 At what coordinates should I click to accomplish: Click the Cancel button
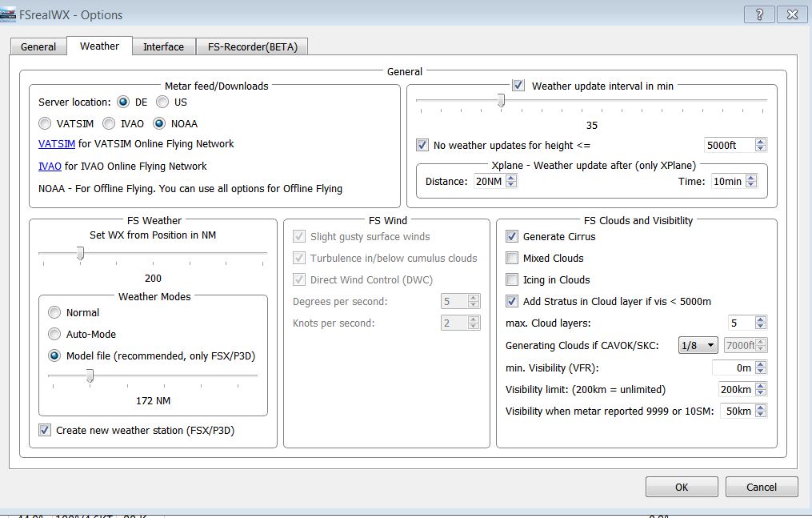pyautogui.click(x=762, y=487)
